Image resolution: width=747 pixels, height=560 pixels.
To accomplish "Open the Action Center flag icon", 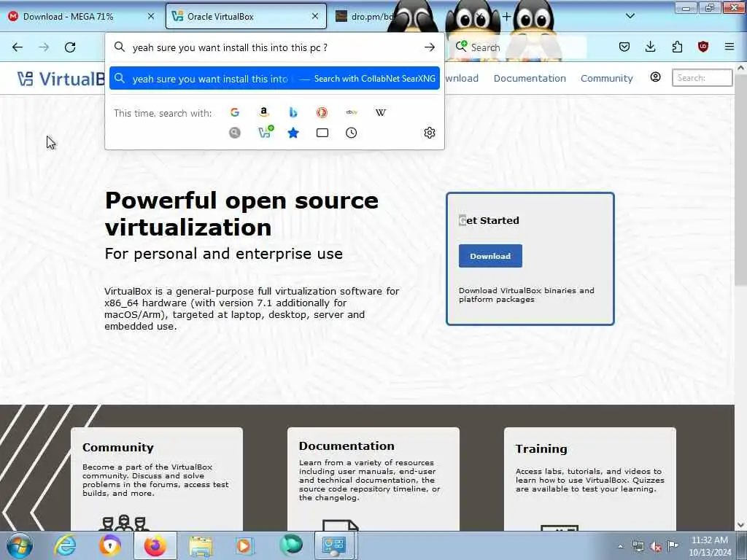I will point(673,545).
